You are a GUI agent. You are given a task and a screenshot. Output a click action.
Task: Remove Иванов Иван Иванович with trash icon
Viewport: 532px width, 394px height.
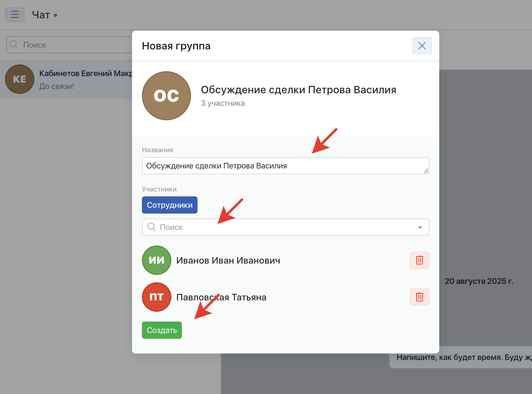point(419,260)
